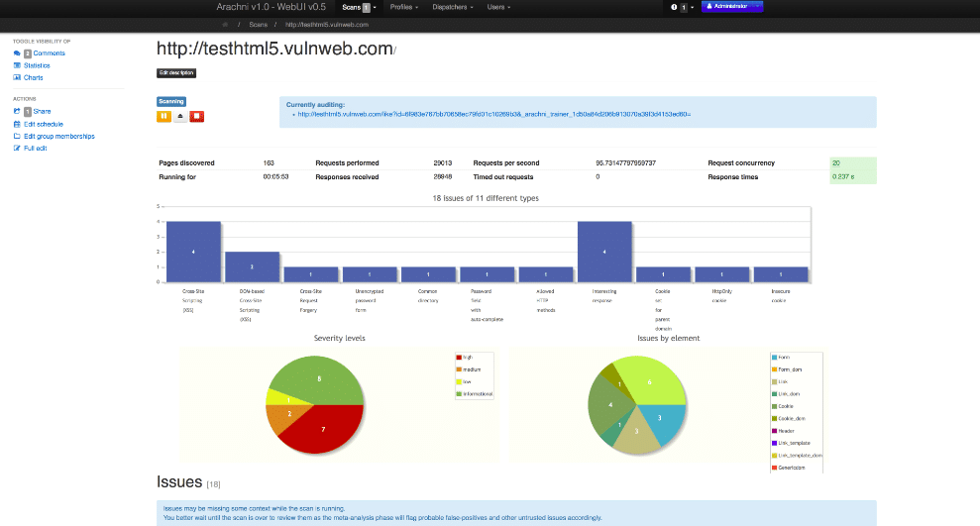Viewport: 980px width, 526px height.
Task: Click the medium severity orange legend swatch
Action: [459, 369]
